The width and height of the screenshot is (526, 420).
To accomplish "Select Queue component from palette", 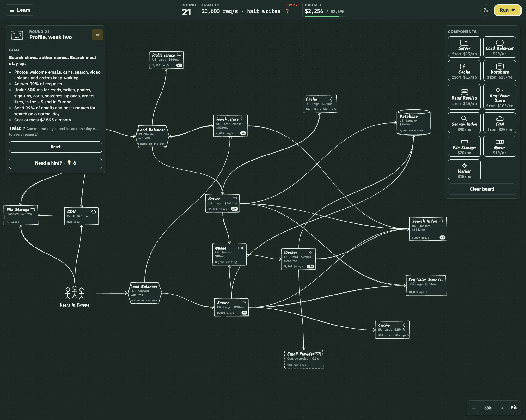I will click(499, 146).
